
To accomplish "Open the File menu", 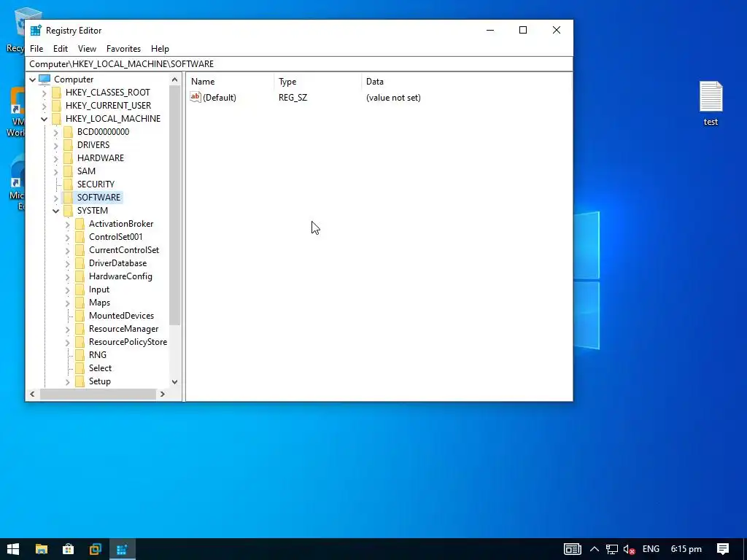I will [36, 49].
